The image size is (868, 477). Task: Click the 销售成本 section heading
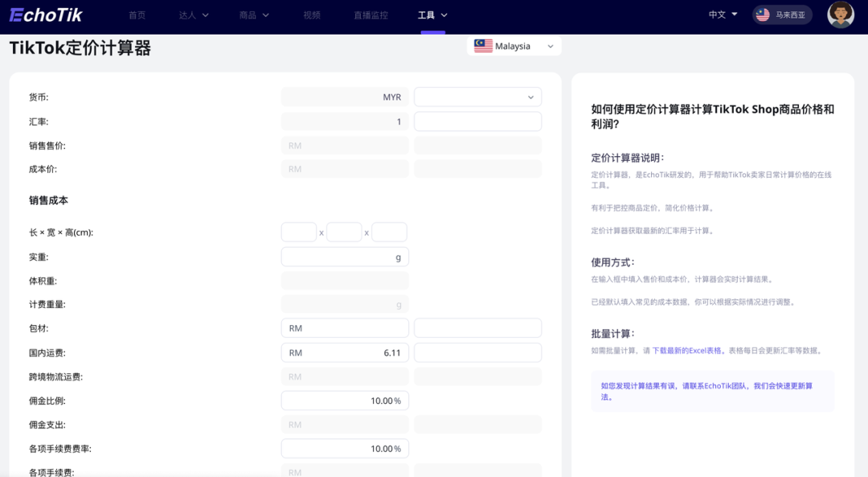click(x=48, y=200)
